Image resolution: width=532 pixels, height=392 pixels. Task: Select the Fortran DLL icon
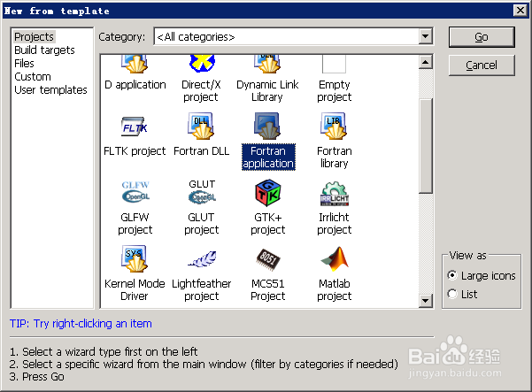(x=201, y=127)
